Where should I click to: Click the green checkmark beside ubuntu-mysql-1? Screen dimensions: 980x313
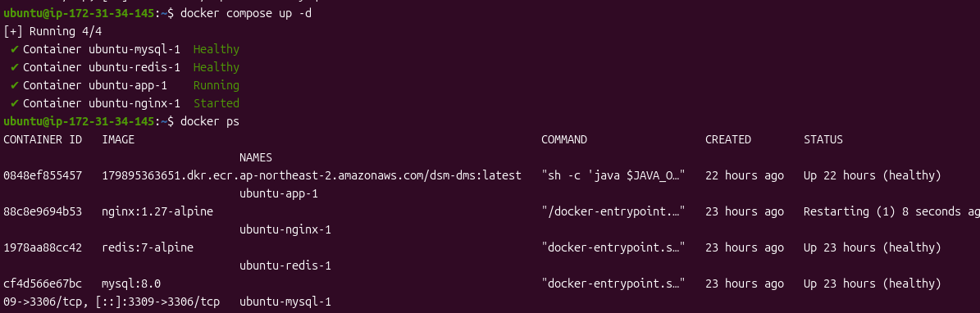click(x=15, y=49)
